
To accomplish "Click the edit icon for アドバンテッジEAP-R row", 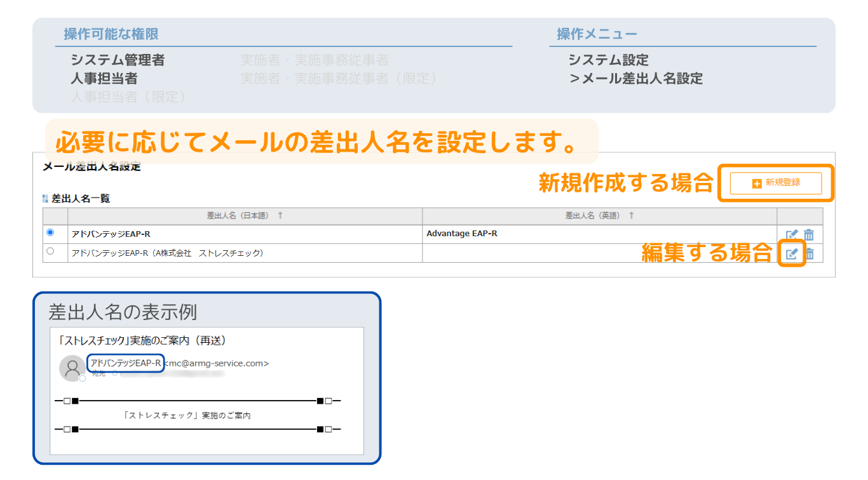I will [791, 235].
